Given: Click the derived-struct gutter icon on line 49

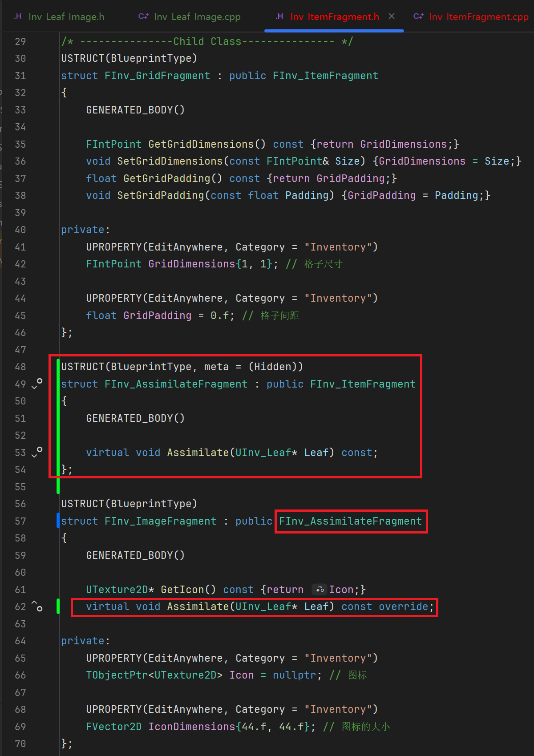Looking at the screenshot, I should point(37,384).
